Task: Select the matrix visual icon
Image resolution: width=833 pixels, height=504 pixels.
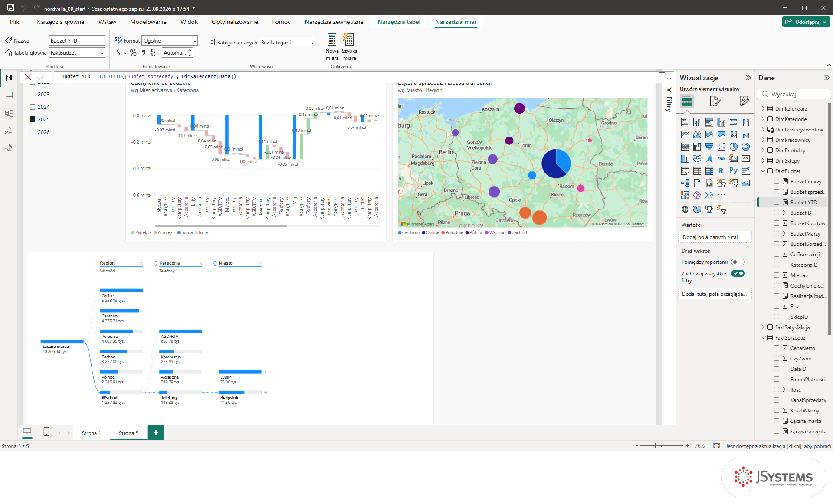Action: (x=709, y=171)
